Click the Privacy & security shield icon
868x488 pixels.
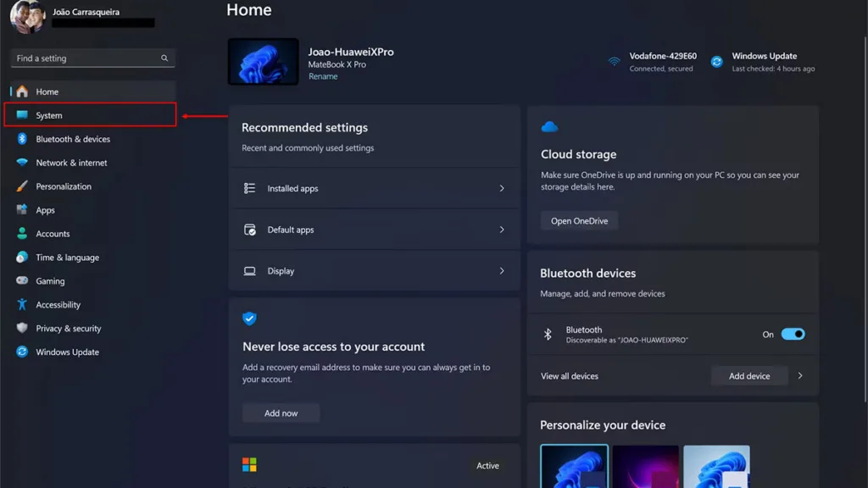pyautogui.click(x=22, y=328)
